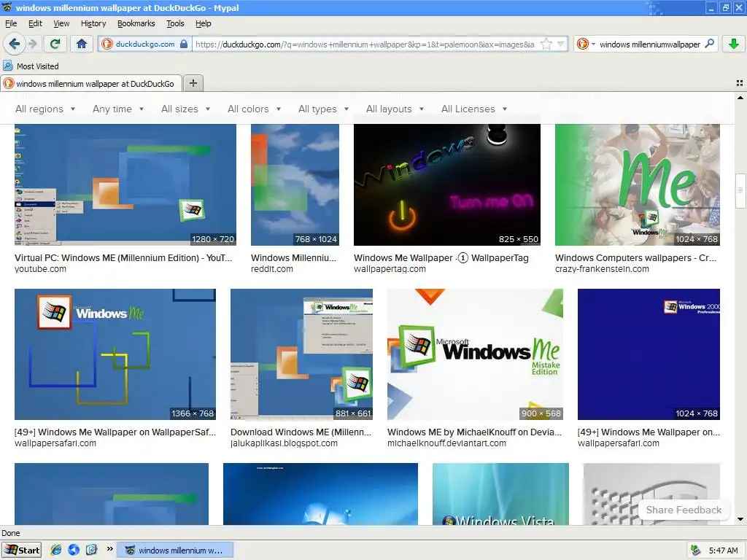Image resolution: width=747 pixels, height=560 pixels.
Task: Click the forward navigation arrow
Action: tap(33, 44)
